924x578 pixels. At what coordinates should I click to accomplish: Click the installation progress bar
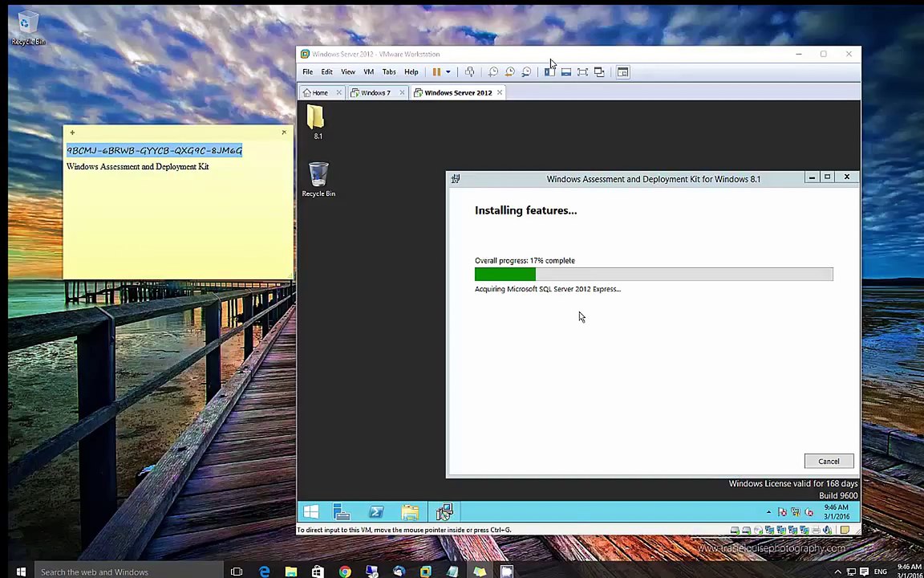(x=654, y=275)
